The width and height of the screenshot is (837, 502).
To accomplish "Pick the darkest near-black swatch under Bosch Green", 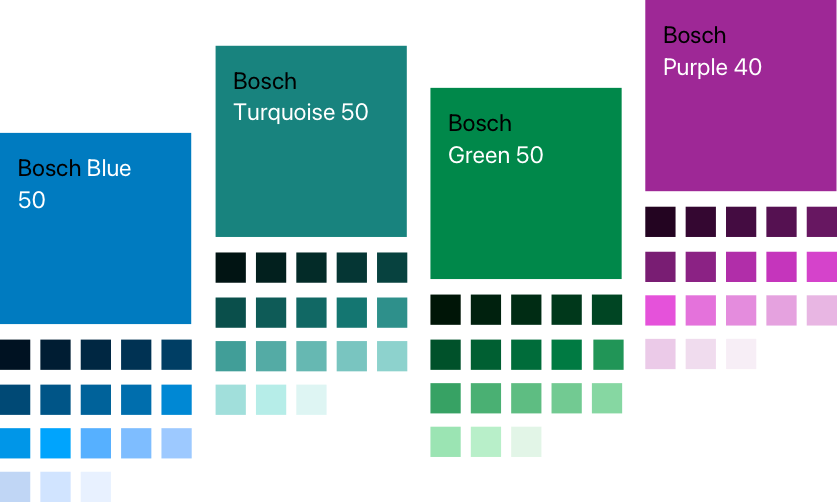I will (446, 310).
